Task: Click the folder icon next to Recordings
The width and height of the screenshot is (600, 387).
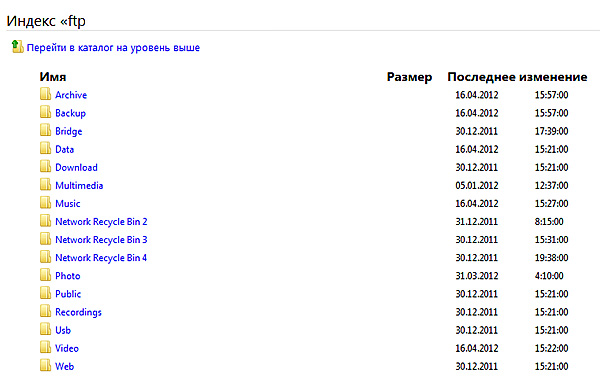Action: pos(46,311)
